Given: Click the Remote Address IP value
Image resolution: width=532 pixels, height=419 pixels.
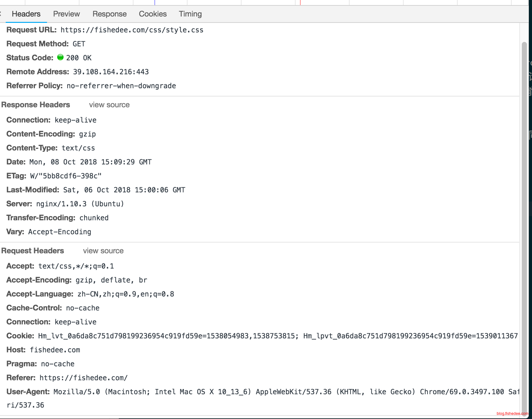Looking at the screenshot, I should tap(111, 72).
